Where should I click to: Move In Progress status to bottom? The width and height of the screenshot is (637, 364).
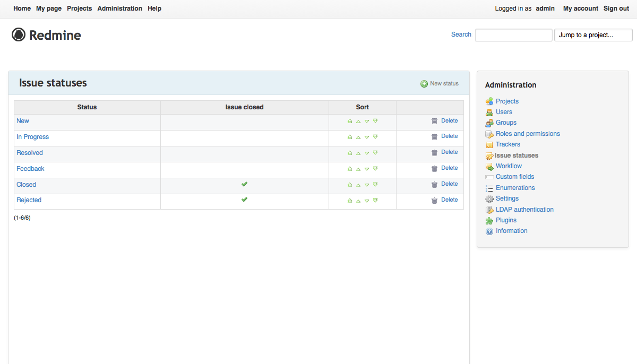(375, 137)
